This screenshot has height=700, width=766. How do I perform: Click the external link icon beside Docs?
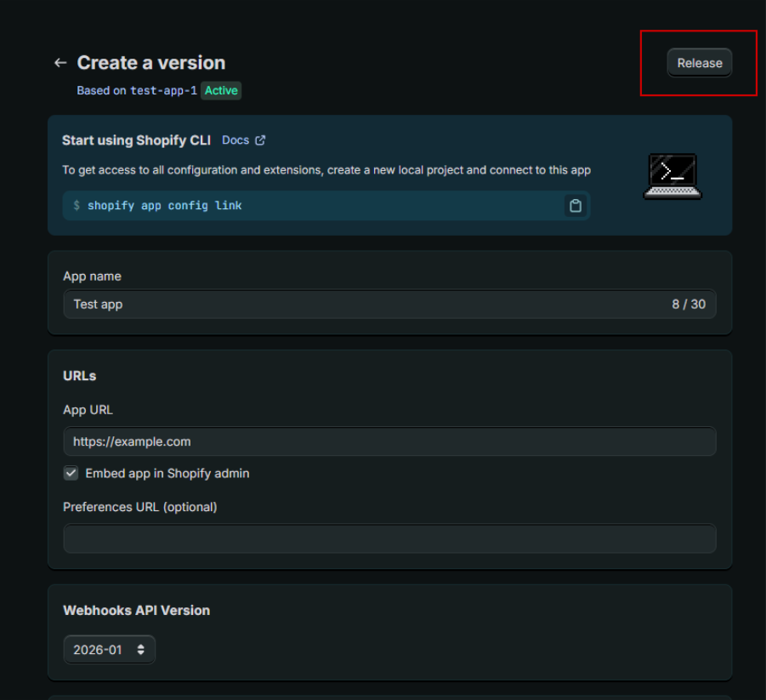pos(260,140)
